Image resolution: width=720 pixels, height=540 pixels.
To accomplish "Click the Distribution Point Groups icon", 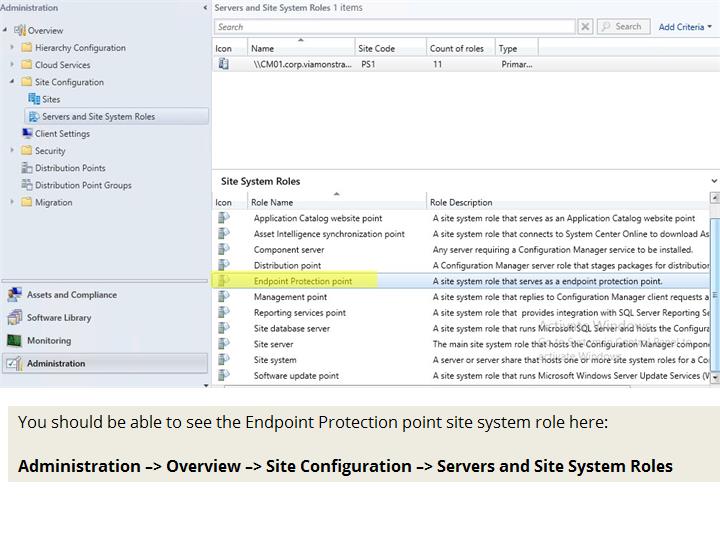I will (x=27, y=185).
